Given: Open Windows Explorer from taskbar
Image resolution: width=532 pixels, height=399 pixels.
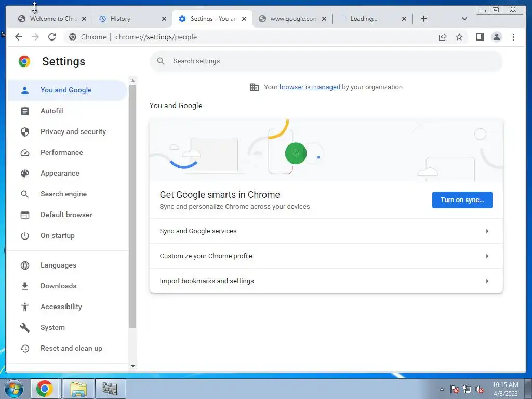Looking at the screenshot, I should [78, 389].
